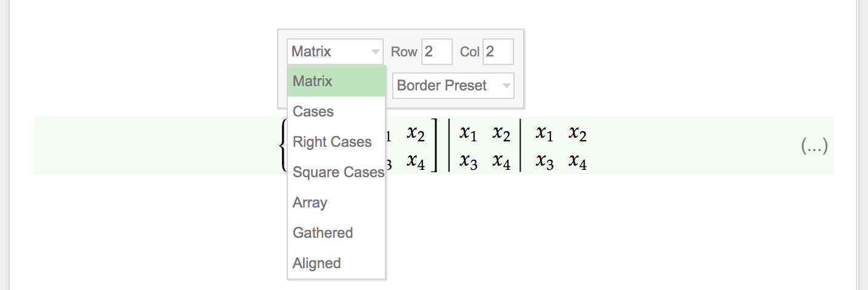Select the Gathered environment option
This screenshot has width=868, height=290.
[336, 233]
